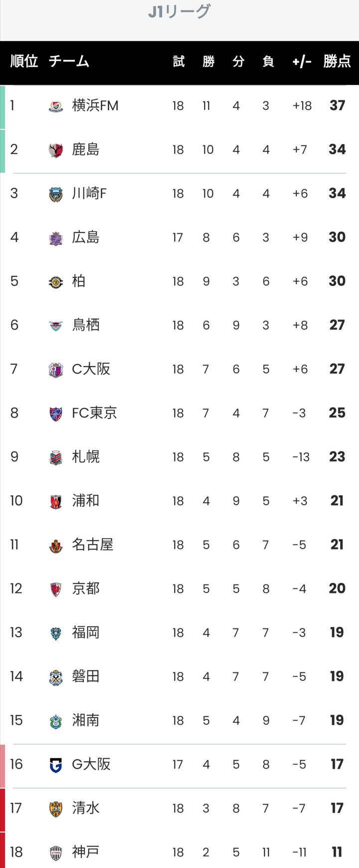Click the 順位 column header
Image resolution: width=359 pixels, height=868 pixels.
(24, 61)
